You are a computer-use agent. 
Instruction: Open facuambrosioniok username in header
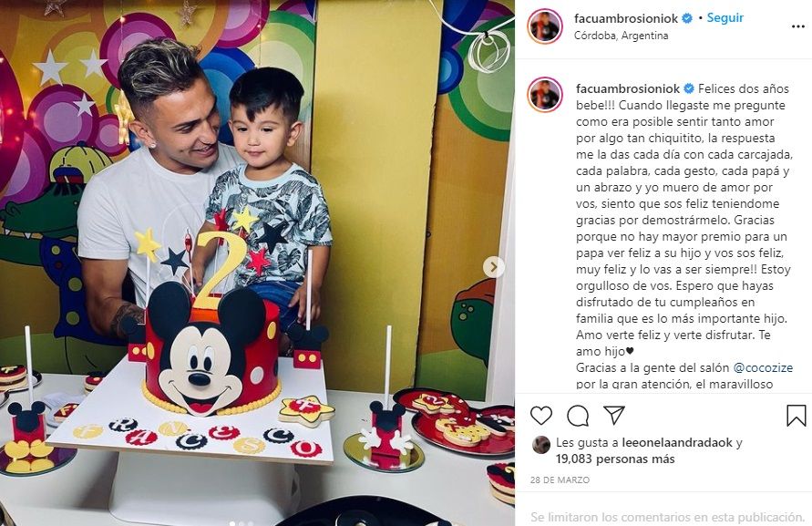(626, 18)
